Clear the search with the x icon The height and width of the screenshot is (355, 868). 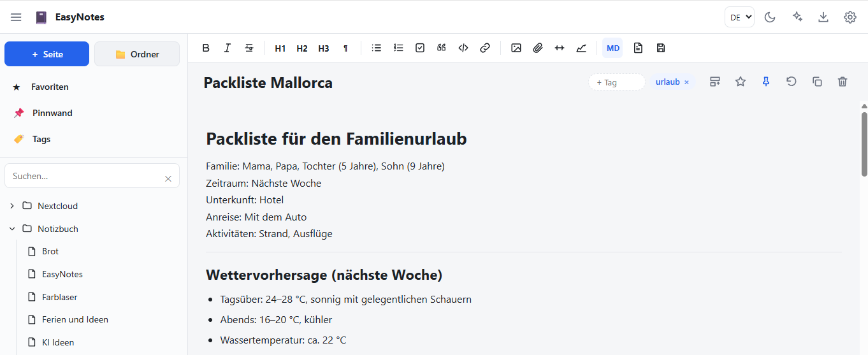pos(168,178)
